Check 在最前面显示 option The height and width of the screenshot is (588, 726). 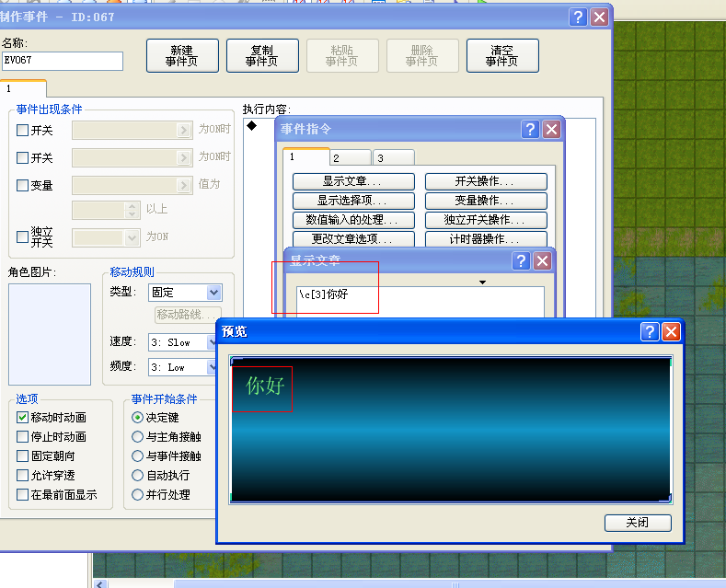pos(22,494)
